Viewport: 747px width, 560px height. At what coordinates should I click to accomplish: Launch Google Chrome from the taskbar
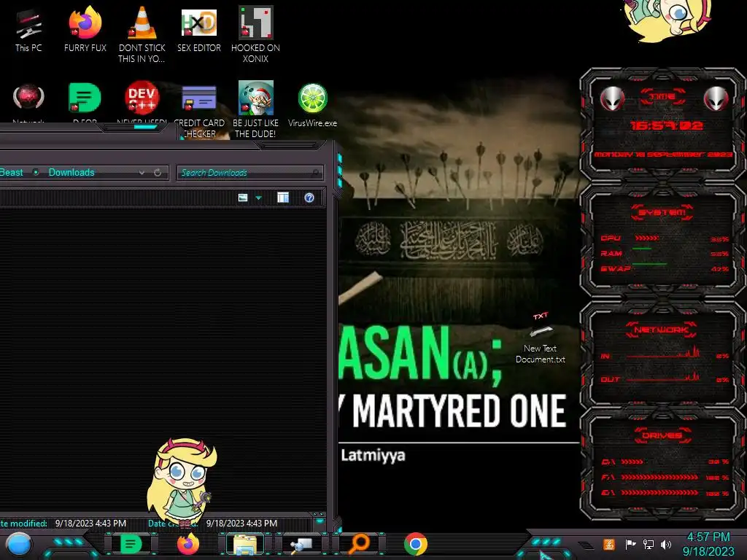pos(415,544)
